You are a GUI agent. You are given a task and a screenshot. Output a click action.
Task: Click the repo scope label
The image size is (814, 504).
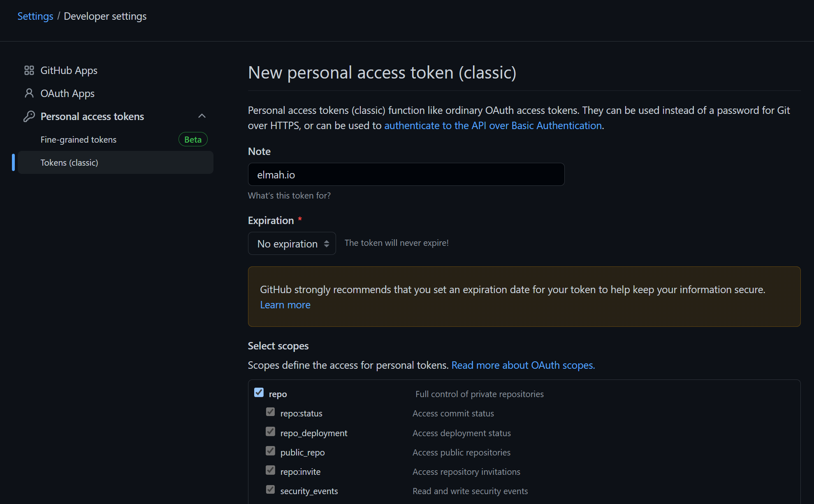coord(278,394)
